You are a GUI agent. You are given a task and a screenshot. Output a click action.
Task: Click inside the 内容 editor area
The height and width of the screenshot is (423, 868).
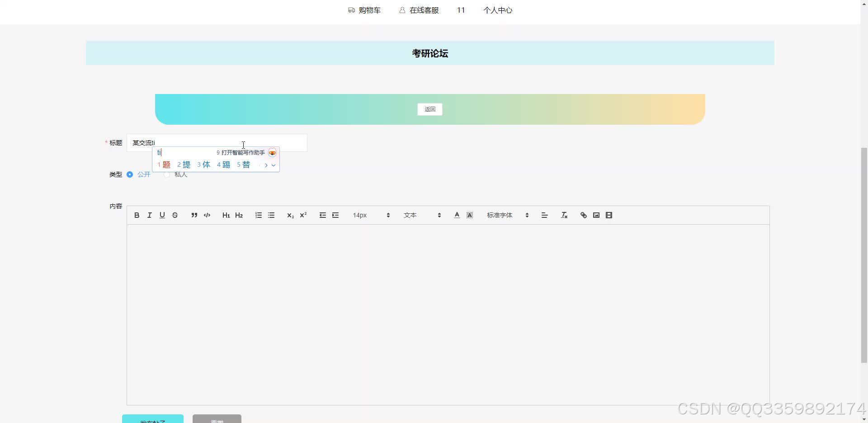click(448, 315)
